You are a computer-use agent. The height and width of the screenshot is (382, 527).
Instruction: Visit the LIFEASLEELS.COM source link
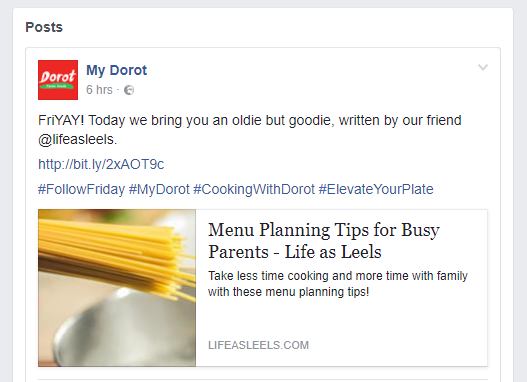point(258,345)
